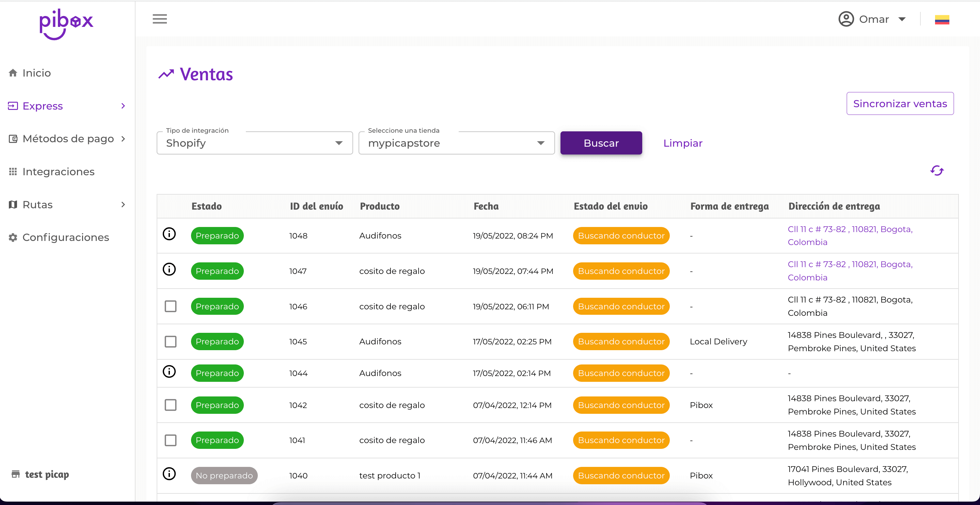Click Buscando conductor badge for order 1045
This screenshot has height=505, width=980.
(621, 341)
